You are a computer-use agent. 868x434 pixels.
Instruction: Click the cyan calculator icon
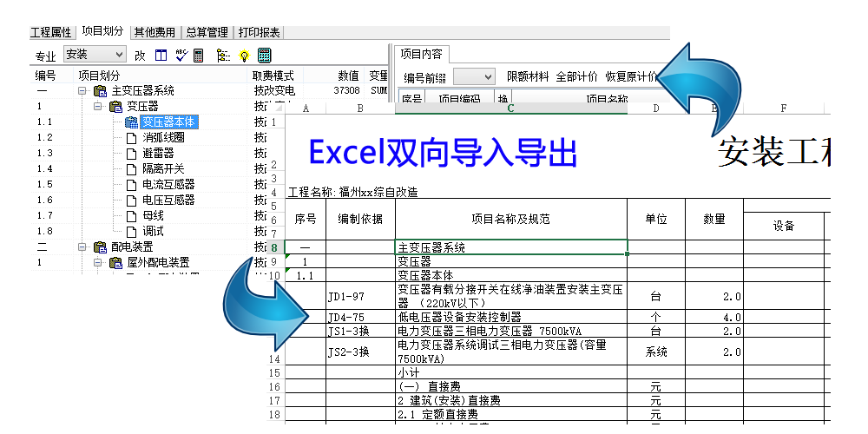click(x=265, y=55)
